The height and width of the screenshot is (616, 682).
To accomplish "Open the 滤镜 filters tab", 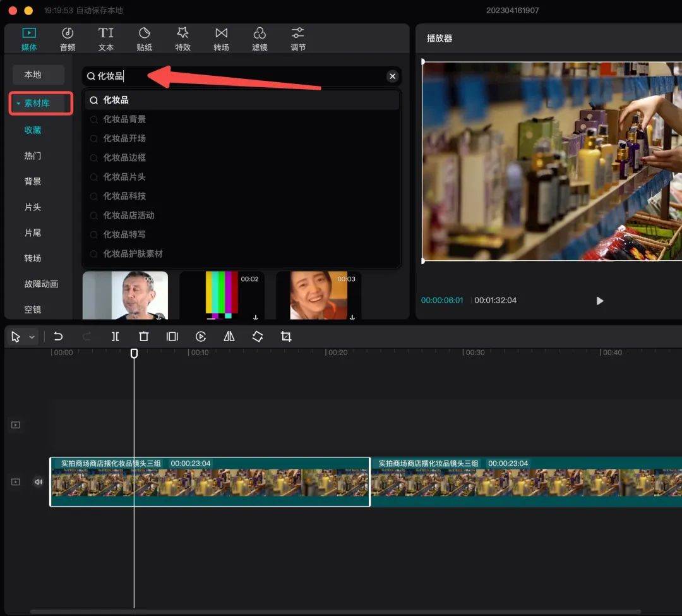I will pyautogui.click(x=260, y=39).
